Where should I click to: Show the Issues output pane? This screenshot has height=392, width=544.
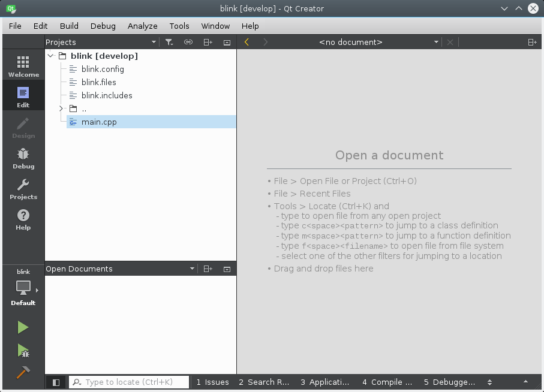212,382
